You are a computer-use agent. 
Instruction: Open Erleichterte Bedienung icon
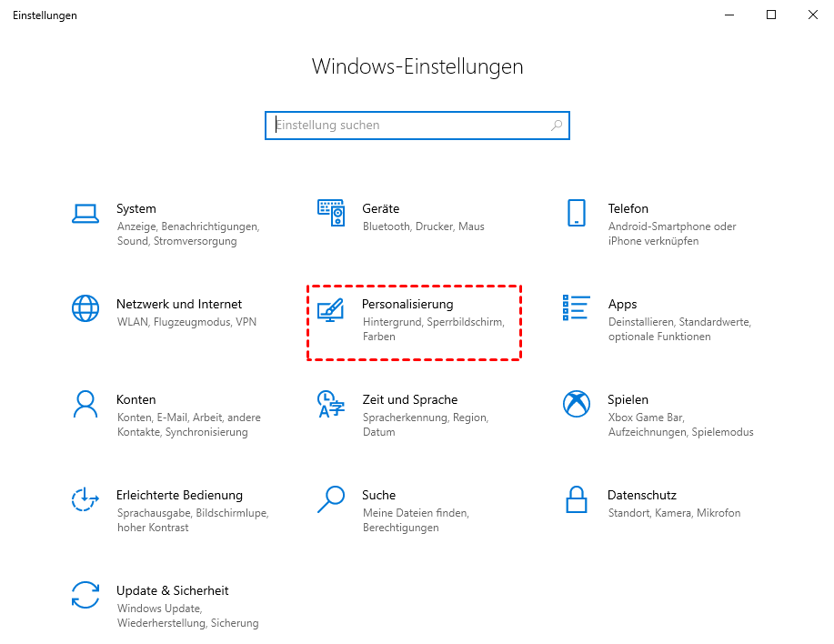85,499
